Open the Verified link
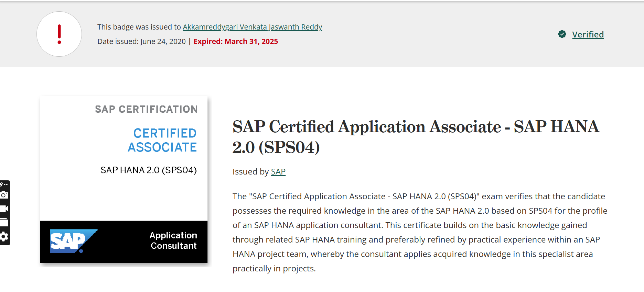 pos(588,35)
